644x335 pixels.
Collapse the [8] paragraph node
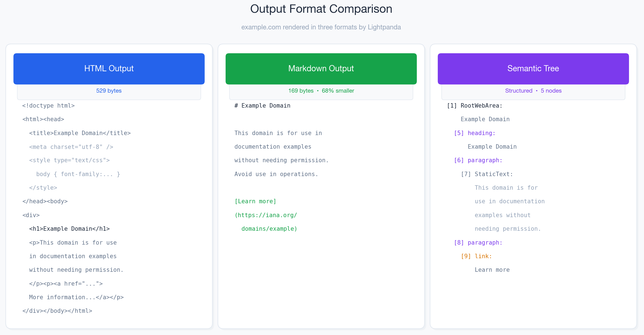[478, 243]
